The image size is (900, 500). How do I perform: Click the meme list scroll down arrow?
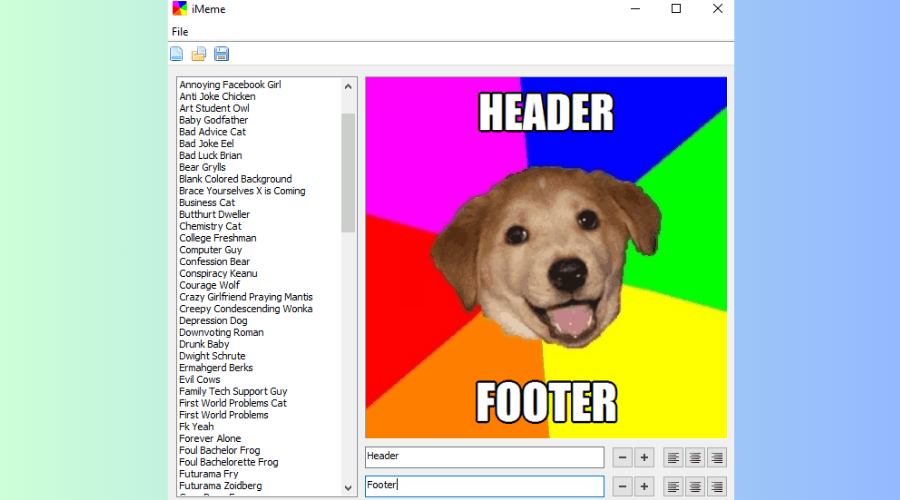point(348,488)
